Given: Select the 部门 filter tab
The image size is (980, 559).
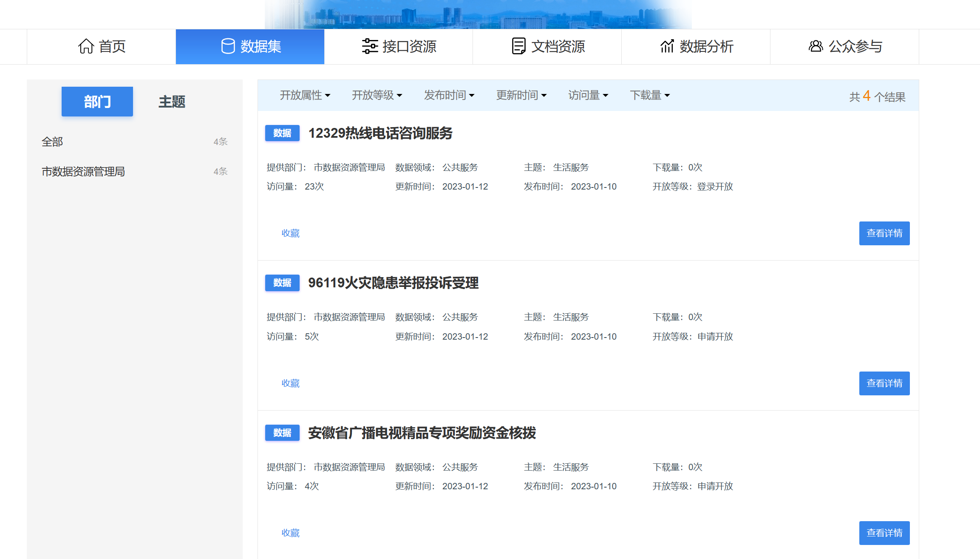Looking at the screenshot, I should point(97,102).
